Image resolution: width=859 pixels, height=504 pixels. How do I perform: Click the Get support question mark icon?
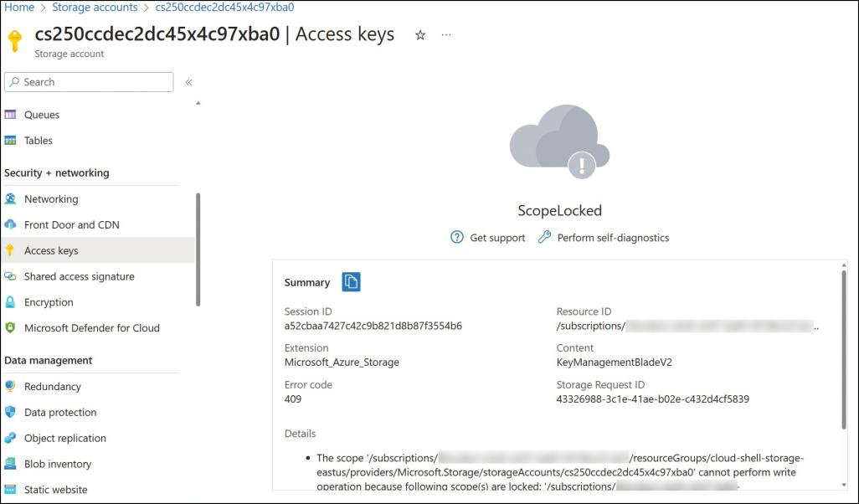[457, 237]
